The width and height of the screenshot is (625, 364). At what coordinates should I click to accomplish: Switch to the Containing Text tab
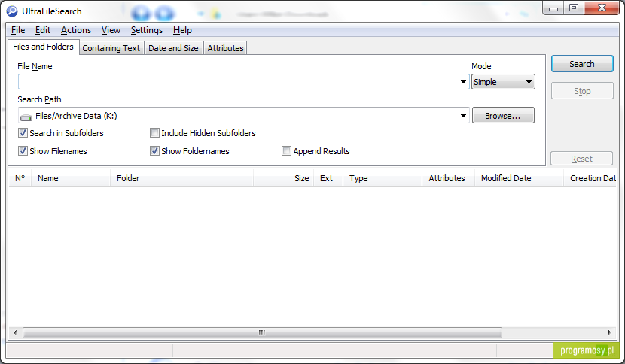pos(111,48)
